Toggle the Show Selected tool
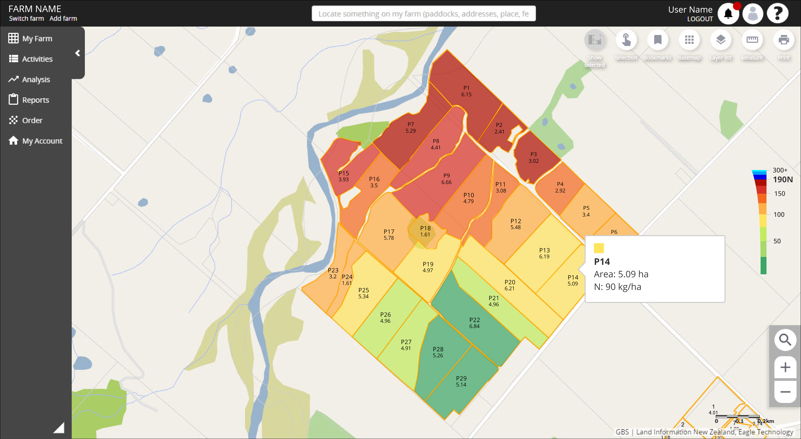This screenshot has width=801, height=439. (x=595, y=41)
